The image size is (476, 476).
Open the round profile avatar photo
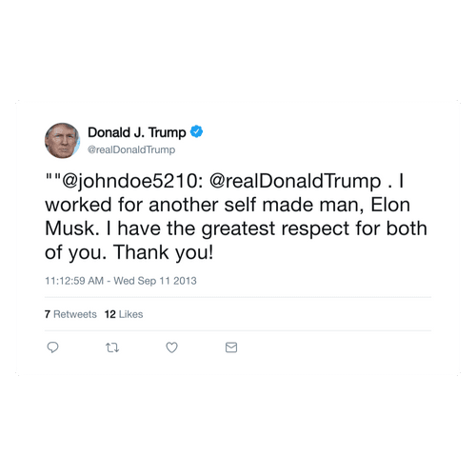click(62, 141)
